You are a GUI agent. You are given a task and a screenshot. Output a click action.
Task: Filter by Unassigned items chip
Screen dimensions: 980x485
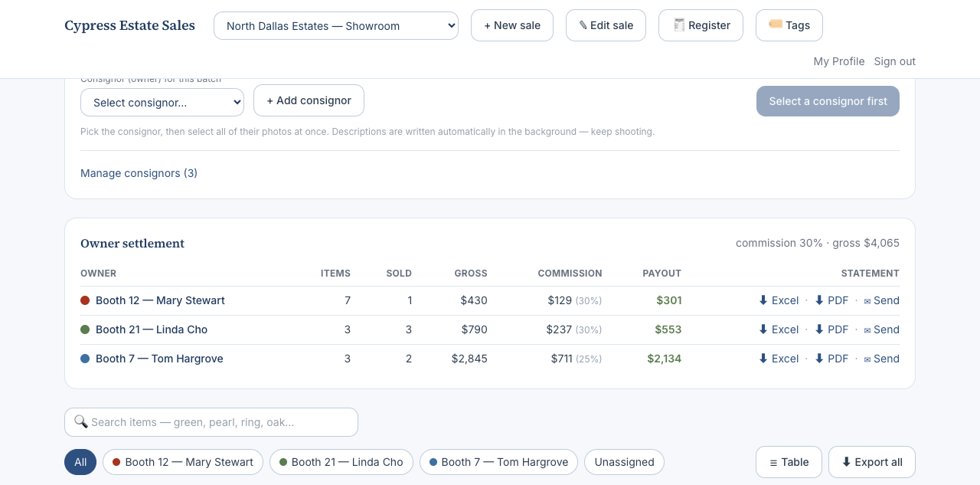[624, 462]
